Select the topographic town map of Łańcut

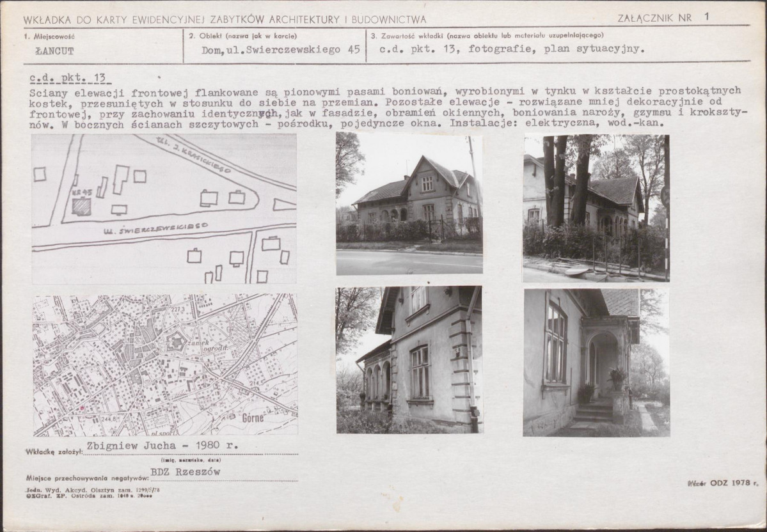pyautogui.click(x=165, y=364)
